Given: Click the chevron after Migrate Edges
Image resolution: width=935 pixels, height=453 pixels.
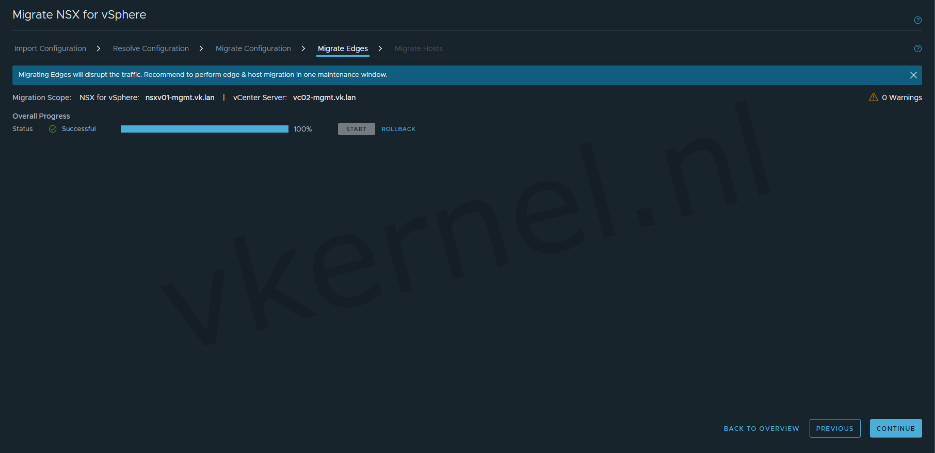Looking at the screenshot, I should pyautogui.click(x=381, y=48).
